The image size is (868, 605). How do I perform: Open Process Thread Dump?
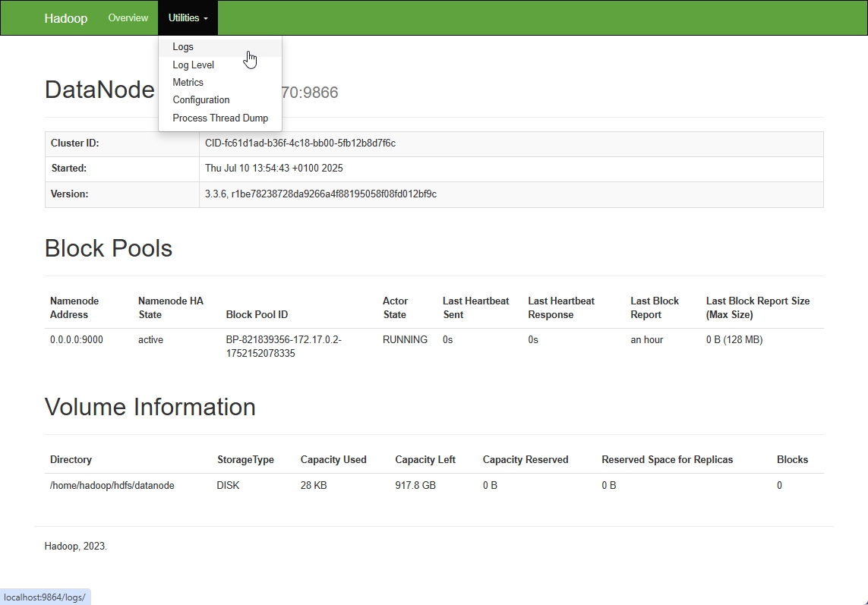219,118
